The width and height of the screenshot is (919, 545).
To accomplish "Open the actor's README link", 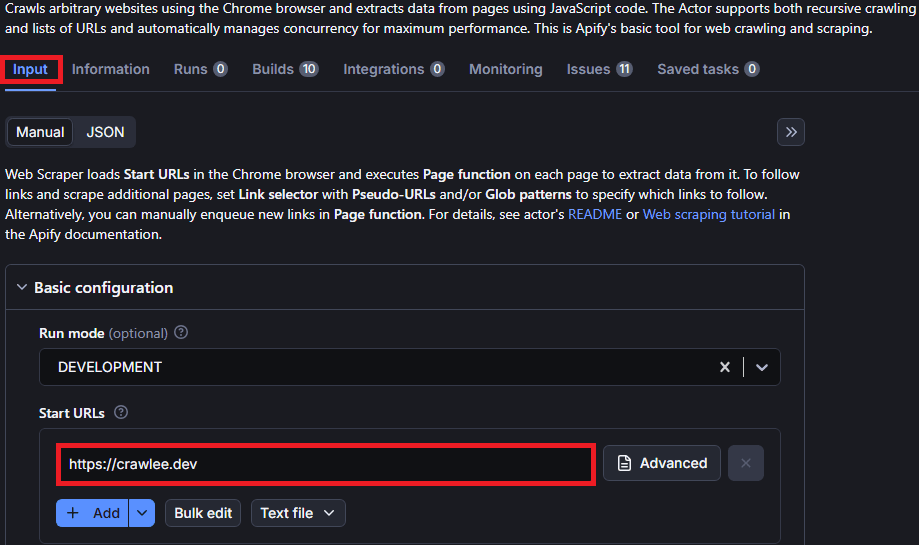I will coord(595,214).
